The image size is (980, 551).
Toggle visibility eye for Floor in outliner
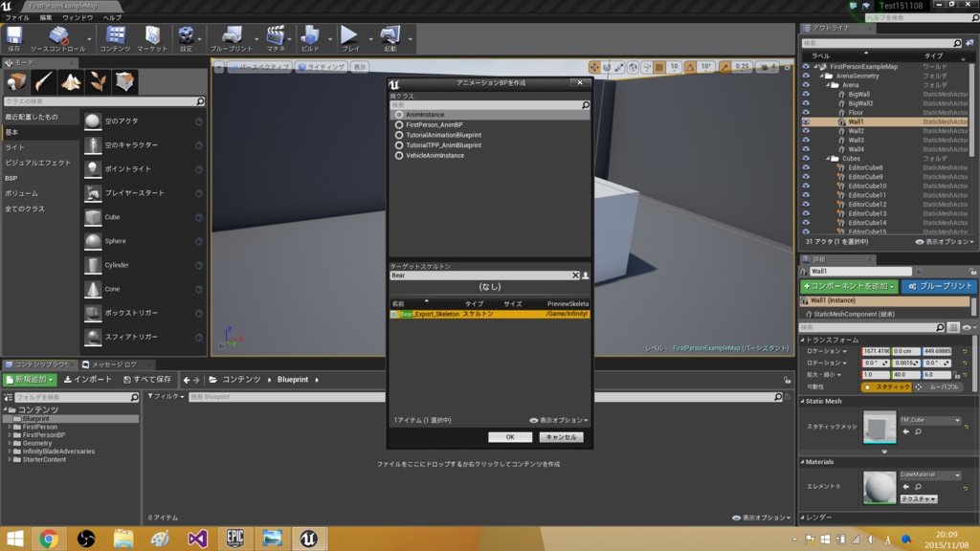point(806,113)
